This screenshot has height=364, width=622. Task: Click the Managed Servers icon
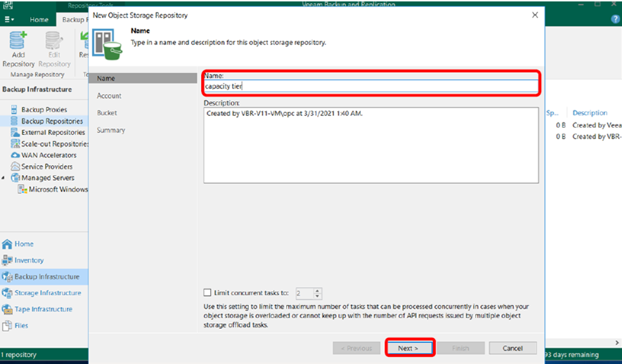15,178
